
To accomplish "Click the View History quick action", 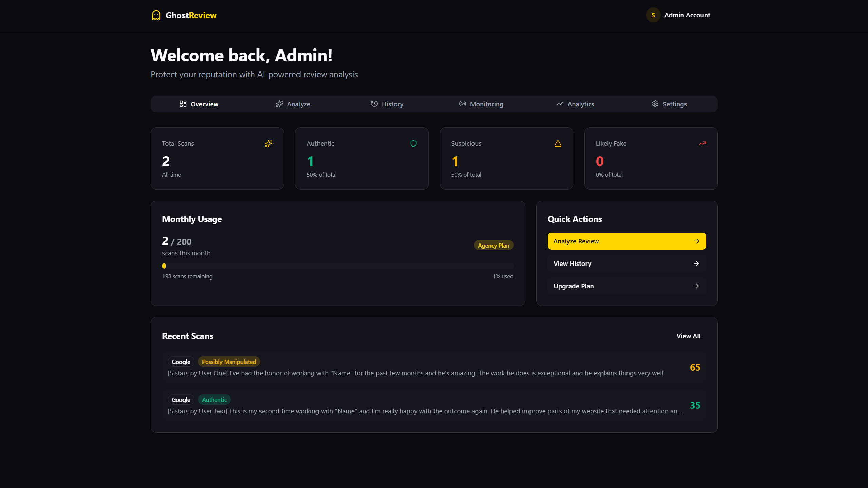I will point(626,263).
